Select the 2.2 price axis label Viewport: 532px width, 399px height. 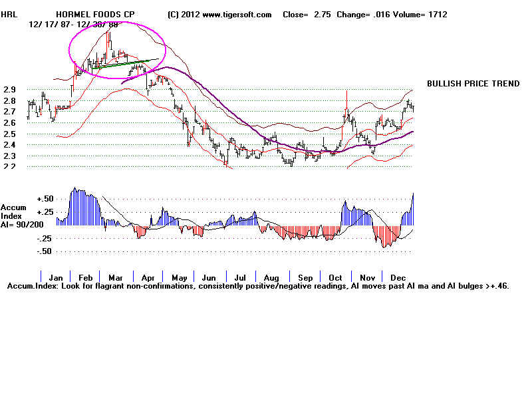pos(9,166)
